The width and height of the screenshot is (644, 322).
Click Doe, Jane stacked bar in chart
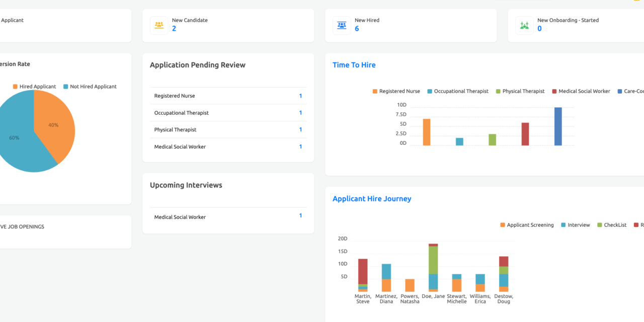[433, 267]
